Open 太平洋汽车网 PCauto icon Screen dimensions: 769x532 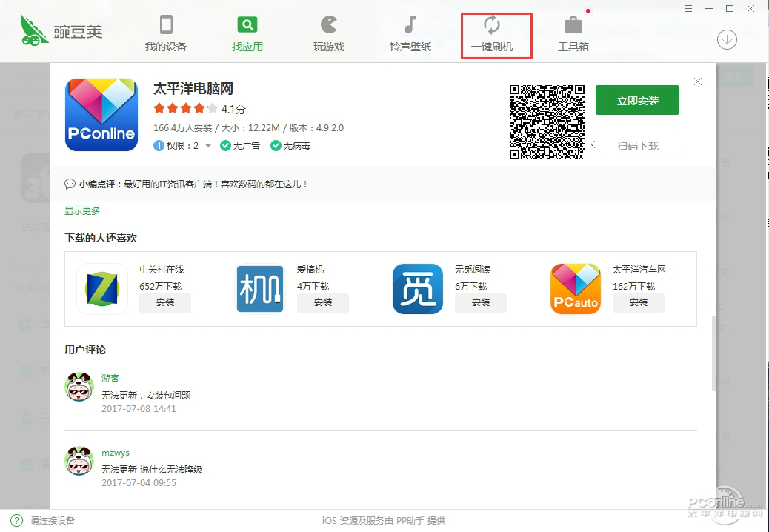576,289
